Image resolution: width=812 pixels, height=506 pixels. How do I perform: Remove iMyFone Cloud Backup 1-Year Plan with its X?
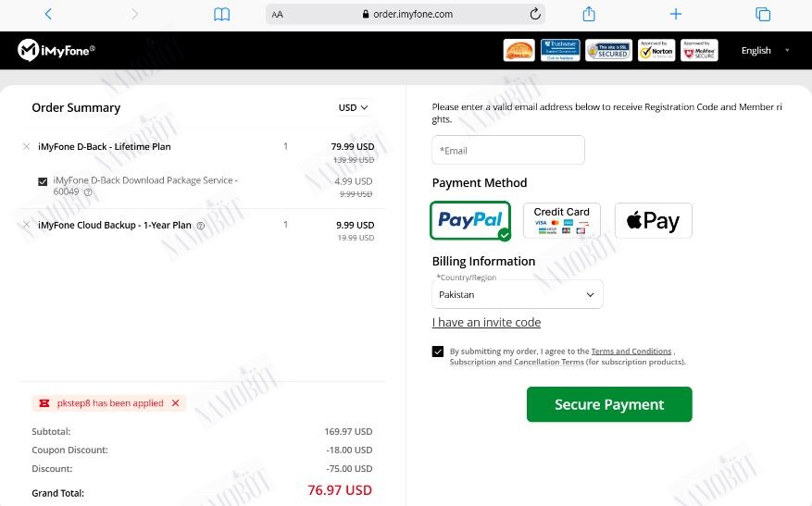tap(27, 225)
